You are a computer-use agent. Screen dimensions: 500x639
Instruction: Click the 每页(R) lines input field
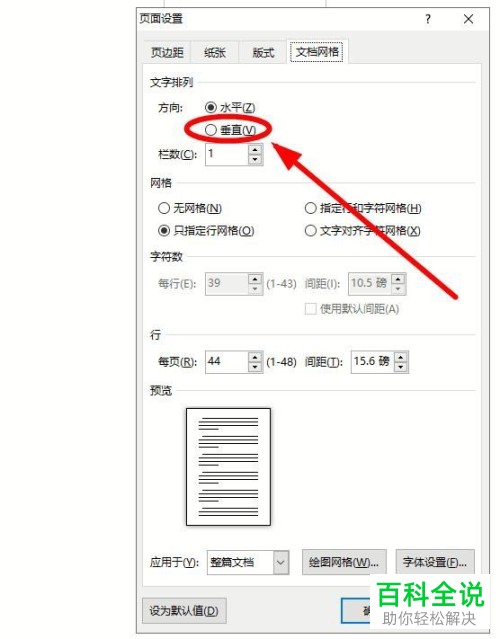pos(227,361)
